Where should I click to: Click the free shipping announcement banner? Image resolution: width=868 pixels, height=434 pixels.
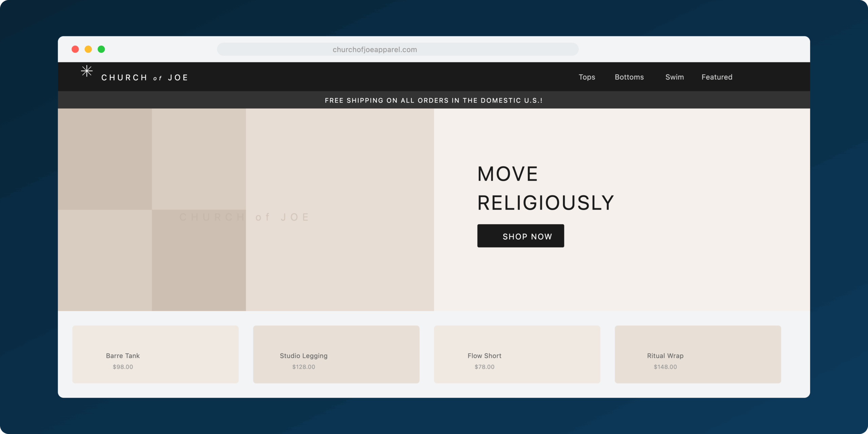pos(434,100)
